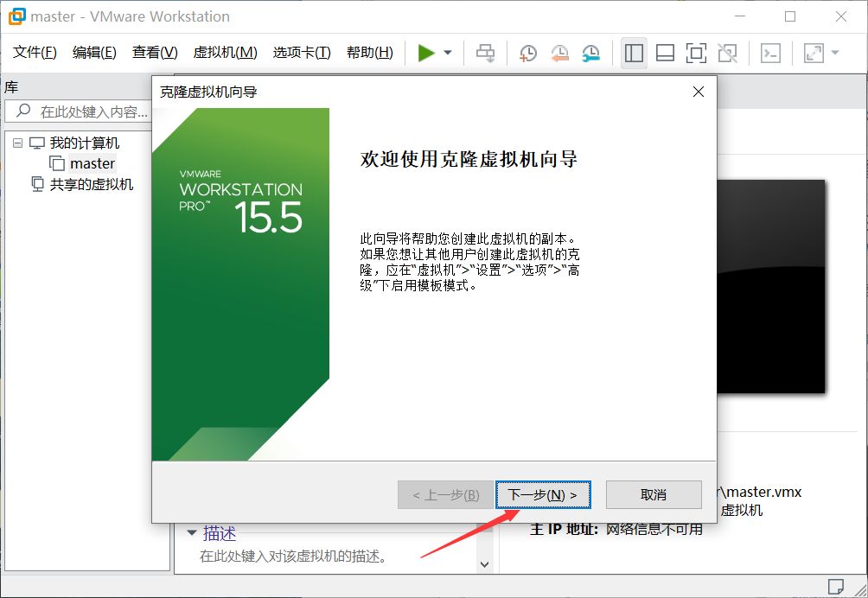The width and height of the screenshot is (868, 598).
Task: Open the power options dropdown arrow
Action: click(448, 53)
